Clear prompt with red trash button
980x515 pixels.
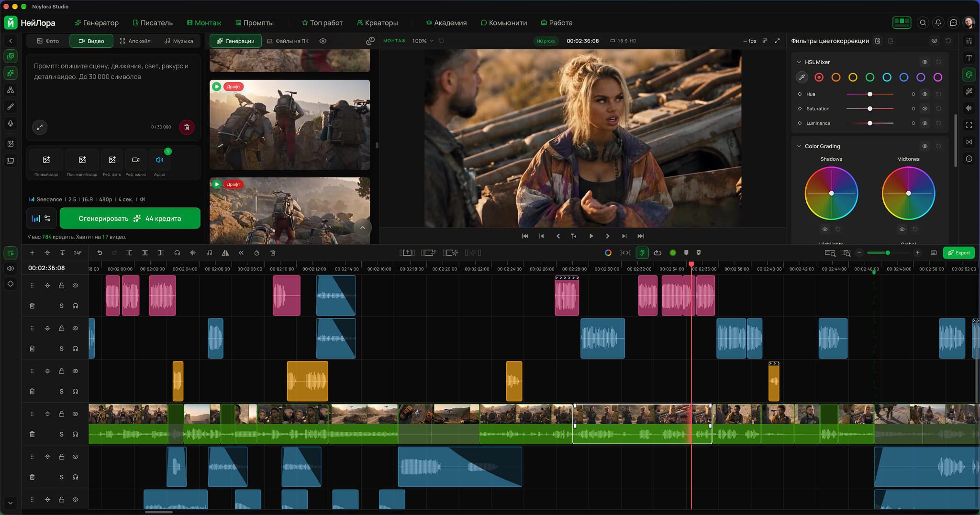click(187, 127)
